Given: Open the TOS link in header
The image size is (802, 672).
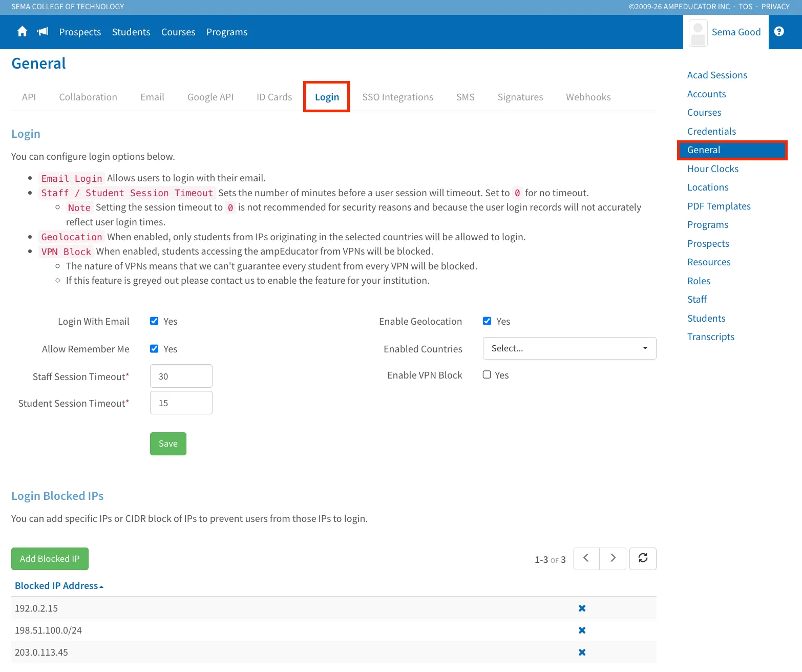Looking at the screenshot, I should pyautogui.click(x=746, y=7).
